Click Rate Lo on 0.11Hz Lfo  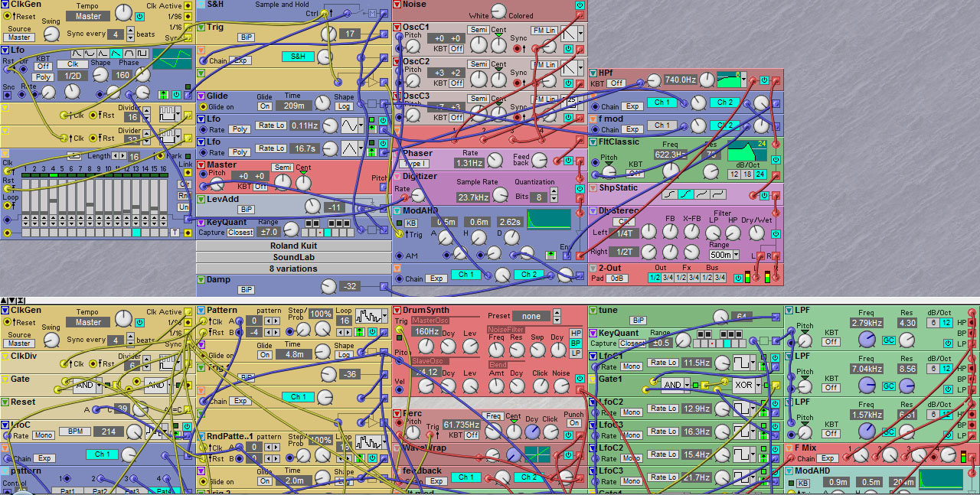click(271, 126)
